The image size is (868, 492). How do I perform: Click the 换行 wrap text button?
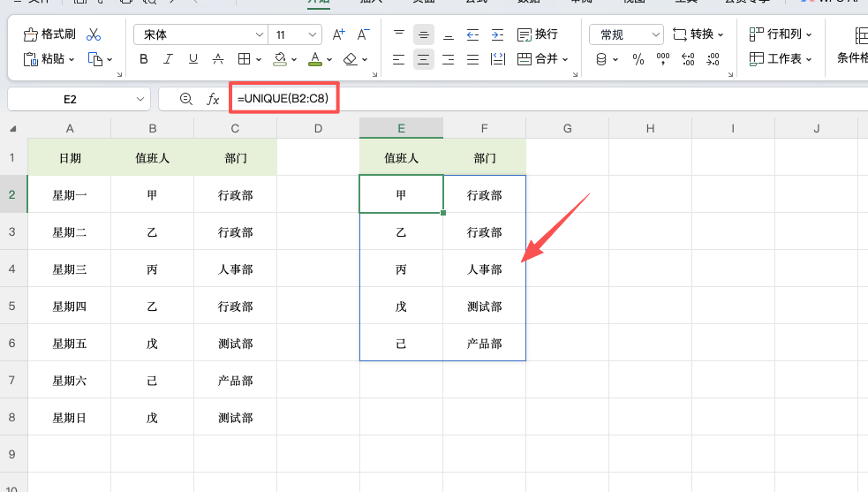(537, 34)
